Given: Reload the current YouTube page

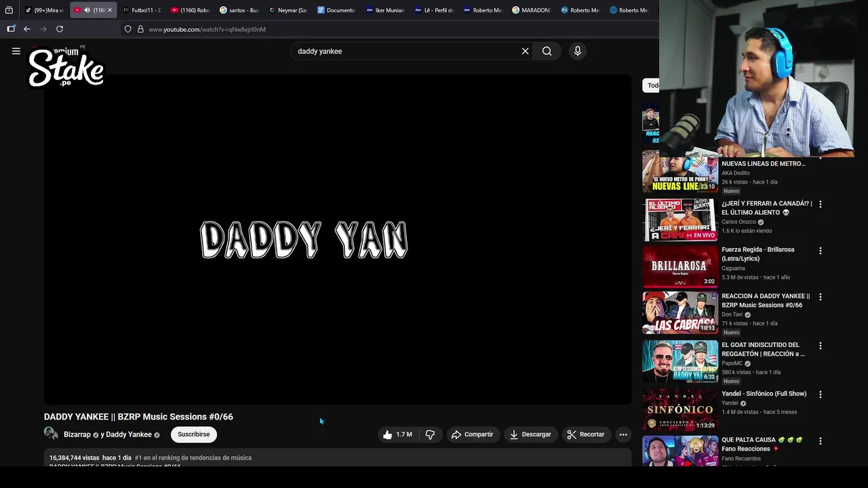Looking at the screenshot, I should click(60, 29).
